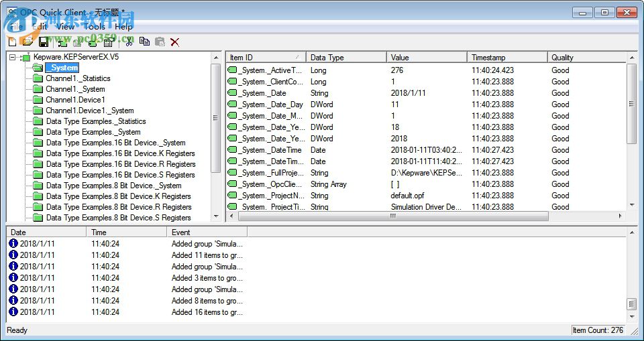The image size is (644, 341).
Task: Click the Properties toolbar icon
Action: tap(108, 42)
